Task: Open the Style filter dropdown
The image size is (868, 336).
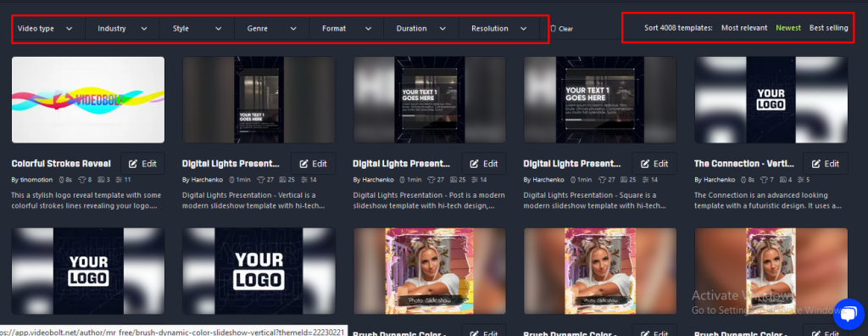Action: [x=197, y=28]
